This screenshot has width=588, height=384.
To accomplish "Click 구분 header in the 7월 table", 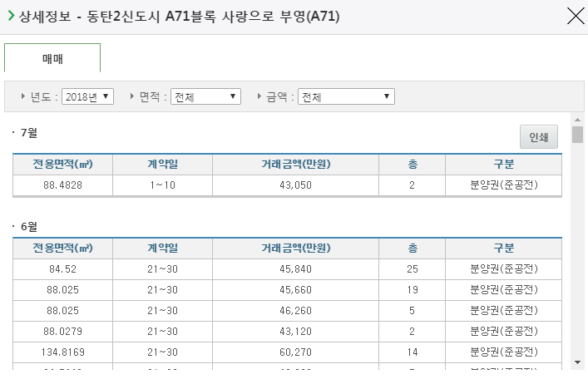I will [503, 164].
